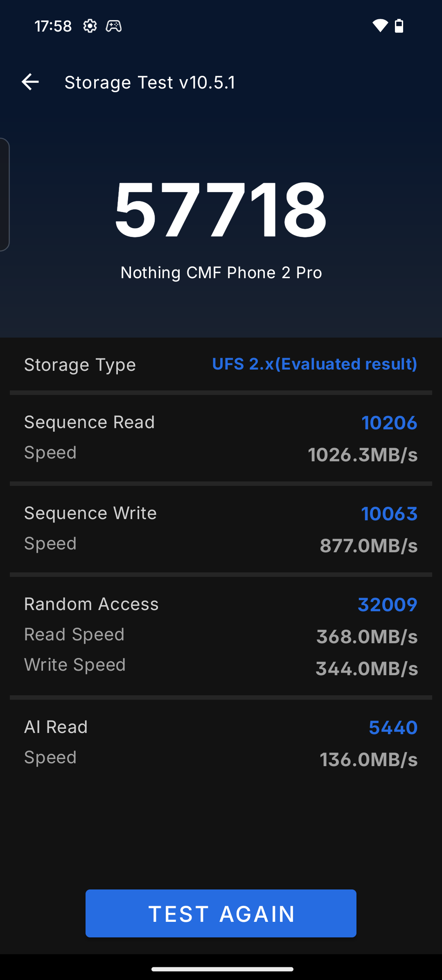The width and height of the screenshot is (442, 980).
Task: Tap the clock showing 17:58
Action: click(x=52, y=26)
